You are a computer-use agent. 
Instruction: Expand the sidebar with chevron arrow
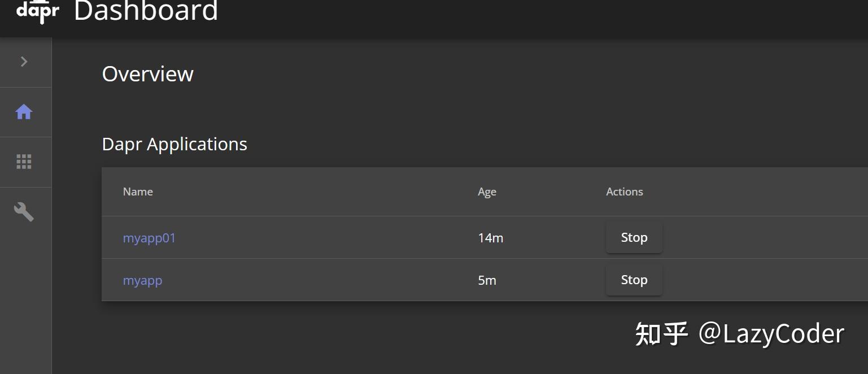24,62
